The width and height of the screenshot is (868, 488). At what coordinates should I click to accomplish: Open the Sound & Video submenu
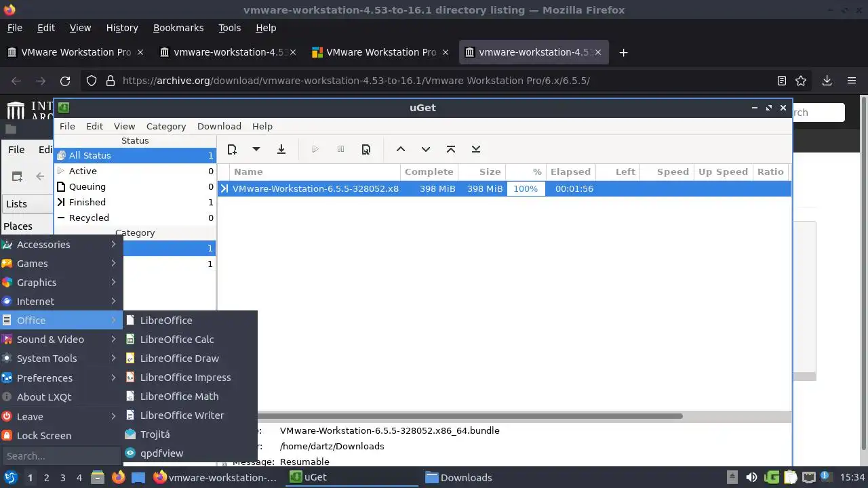coord(61,339)
